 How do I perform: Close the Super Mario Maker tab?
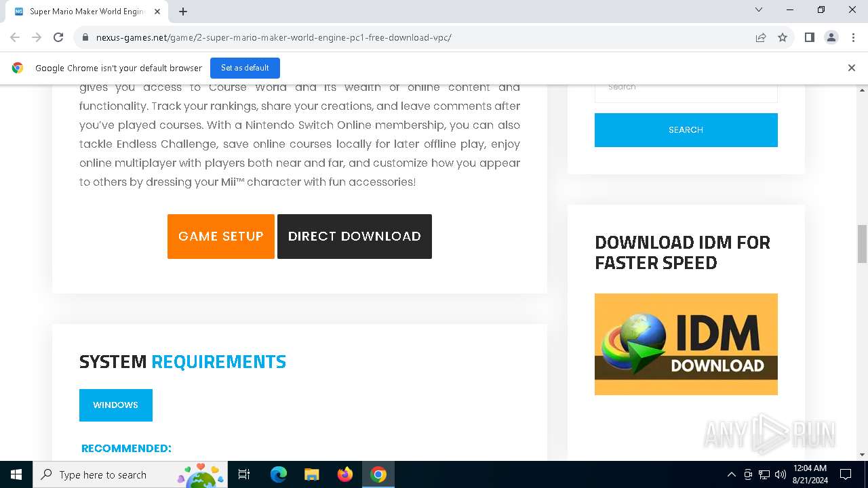point(157,12)
